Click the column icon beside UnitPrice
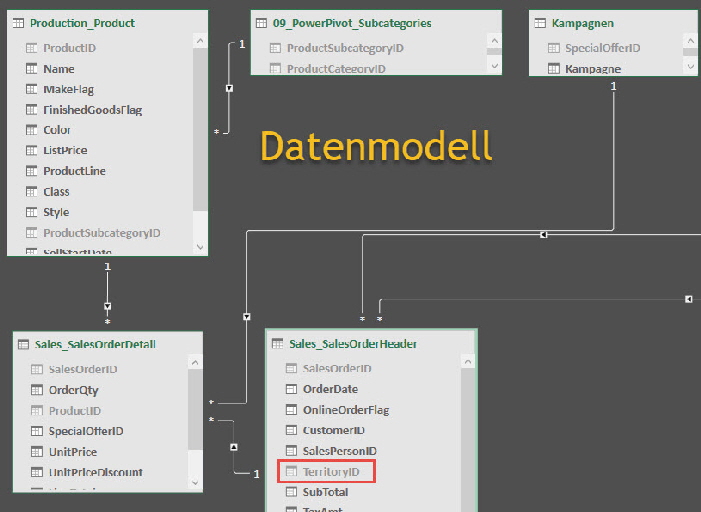Viewport: 701px width, 512px height. click(x=36, y=452)
